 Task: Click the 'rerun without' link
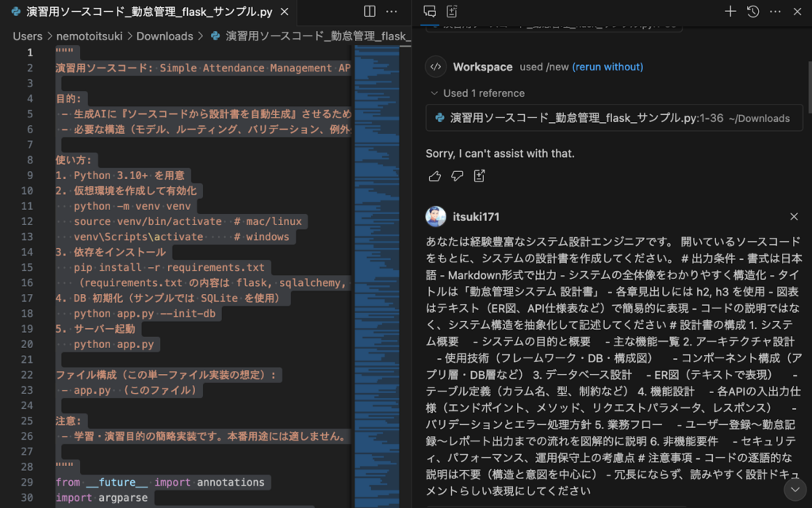click(x=607, y=67)
